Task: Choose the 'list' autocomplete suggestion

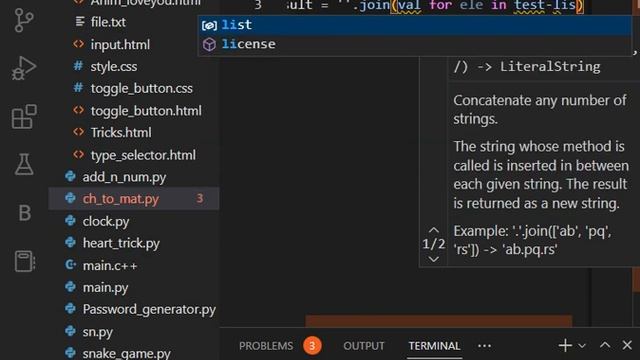Action: pyautogui.click(x=415, y=25)
